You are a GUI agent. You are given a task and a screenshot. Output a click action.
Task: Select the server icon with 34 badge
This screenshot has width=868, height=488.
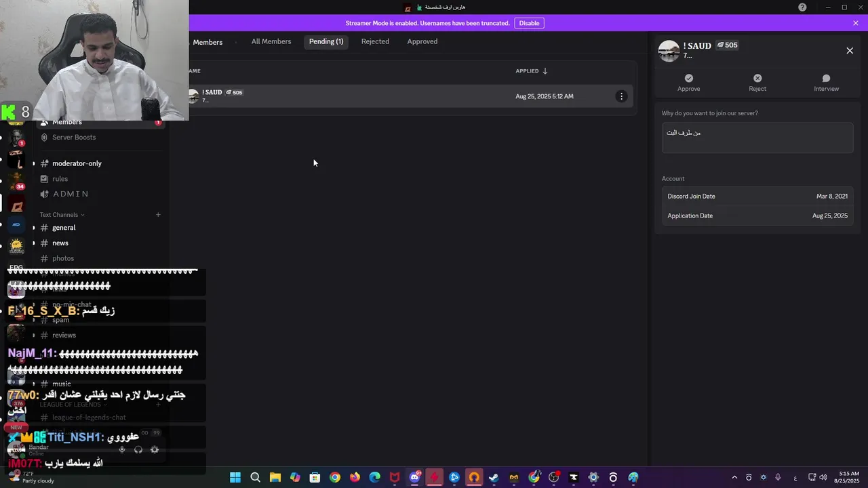point(16,180)
